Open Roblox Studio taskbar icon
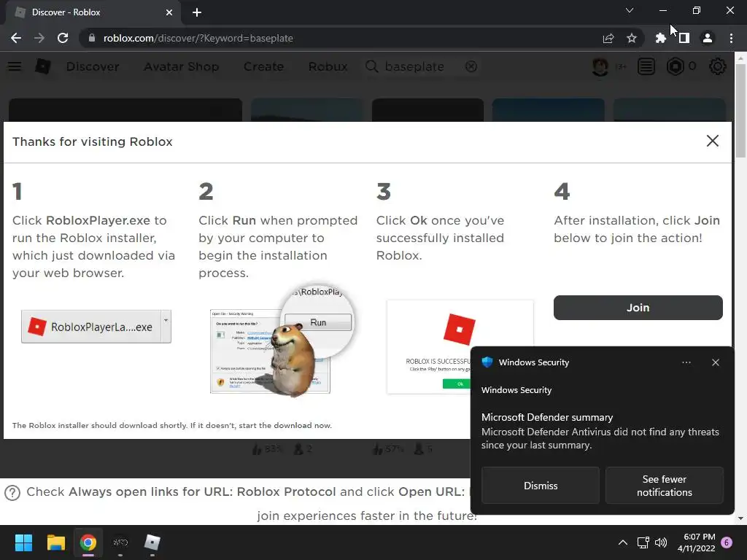The height and width of the screenshot is (560, 747). point(152,542)
